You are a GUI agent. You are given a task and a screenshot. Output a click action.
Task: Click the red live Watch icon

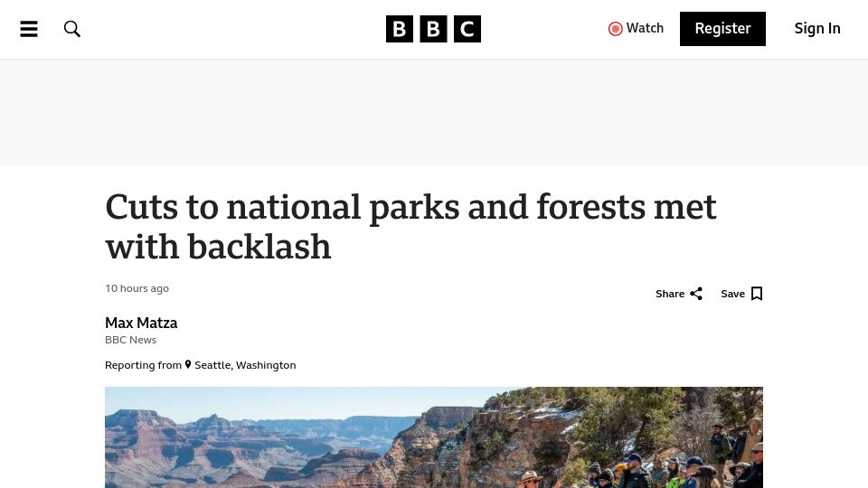[615, 29]
